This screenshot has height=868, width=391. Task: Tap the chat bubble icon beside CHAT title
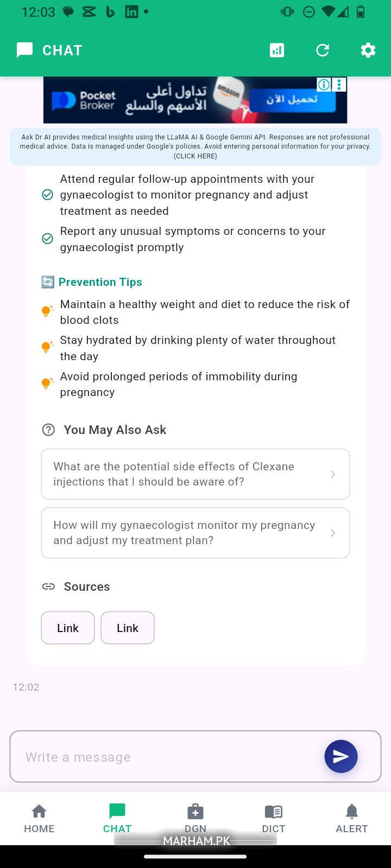pyautogui.click(x=24, y=50)
